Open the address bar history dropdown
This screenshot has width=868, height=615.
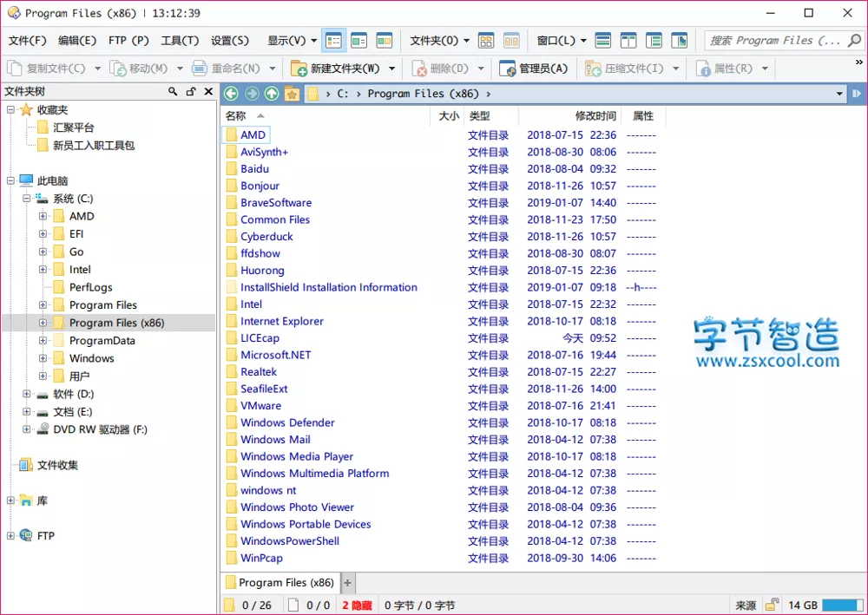point(839,94)
